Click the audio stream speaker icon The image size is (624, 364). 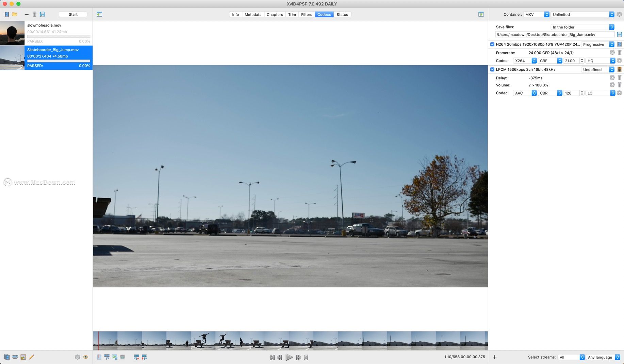click(x=620, y=69)
